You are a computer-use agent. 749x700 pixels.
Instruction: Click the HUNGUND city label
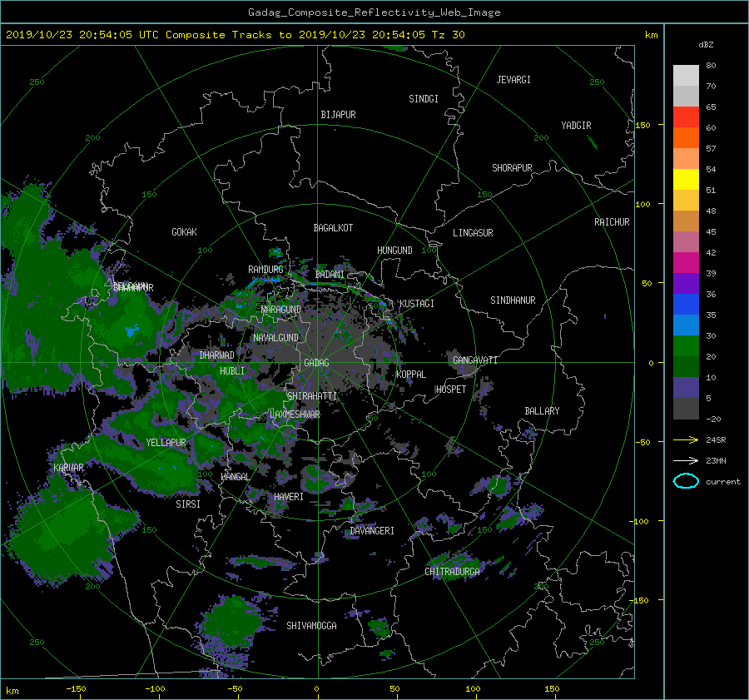pyautogui.click(x=394, y=250)
